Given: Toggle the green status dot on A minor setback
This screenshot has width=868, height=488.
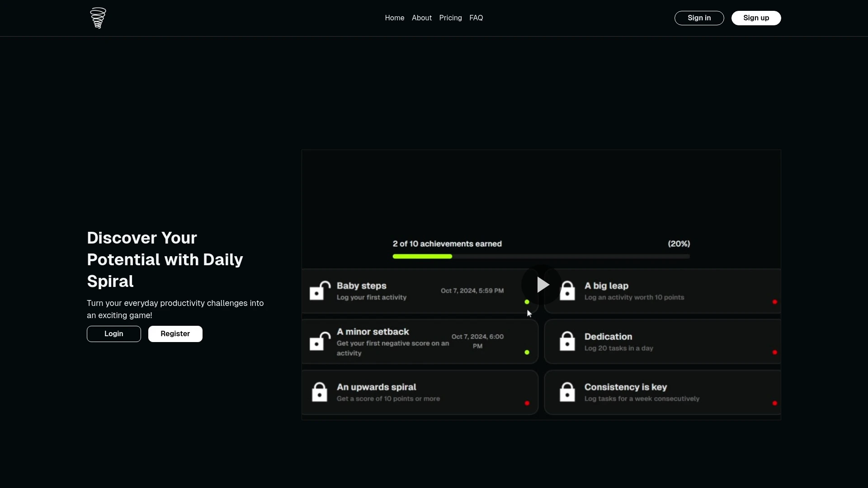Looking at the screenshot, I should pyautogui.click(x=527, y=352).
